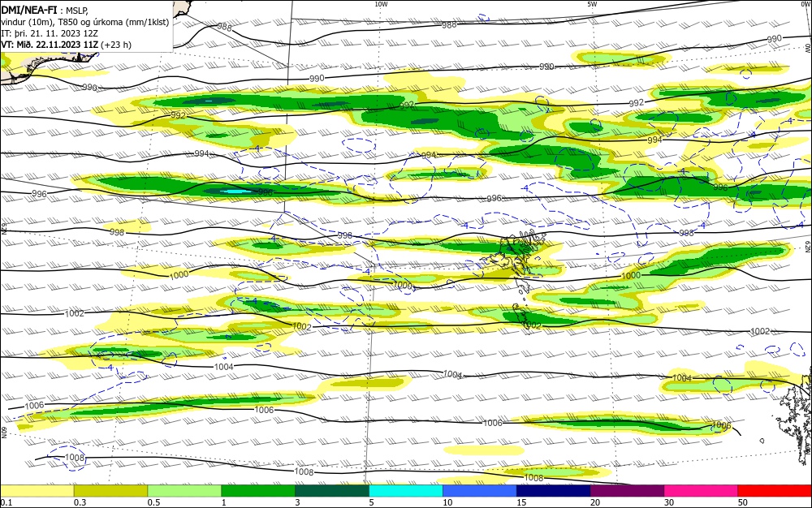Pick the dark green 3–5 legend swatch
Image resolution: width=812 pixels, height=508 pixels.
point(332,491)
